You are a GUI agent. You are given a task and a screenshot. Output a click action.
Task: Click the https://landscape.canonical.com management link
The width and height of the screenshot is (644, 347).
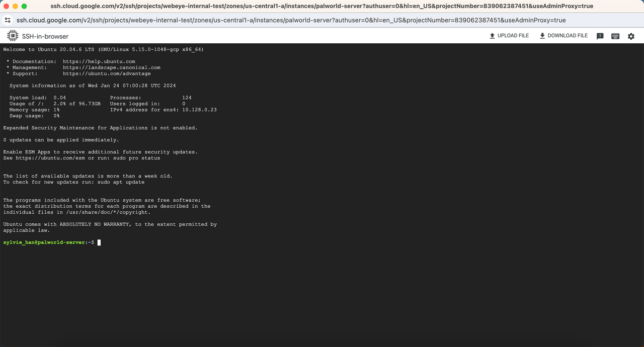point(111,67)
